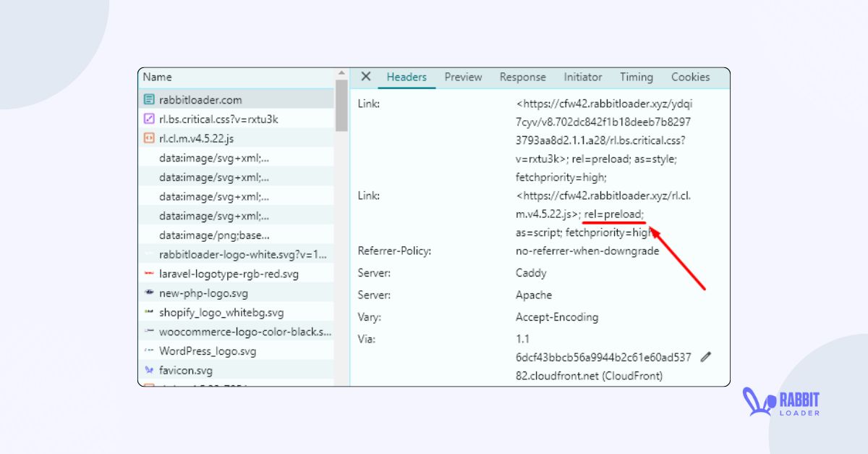This screenshot has width=868, height=454.
Task: Click the script icon for rl.cl.m.v4.5.22.js
Action: [x=149, y=138]
